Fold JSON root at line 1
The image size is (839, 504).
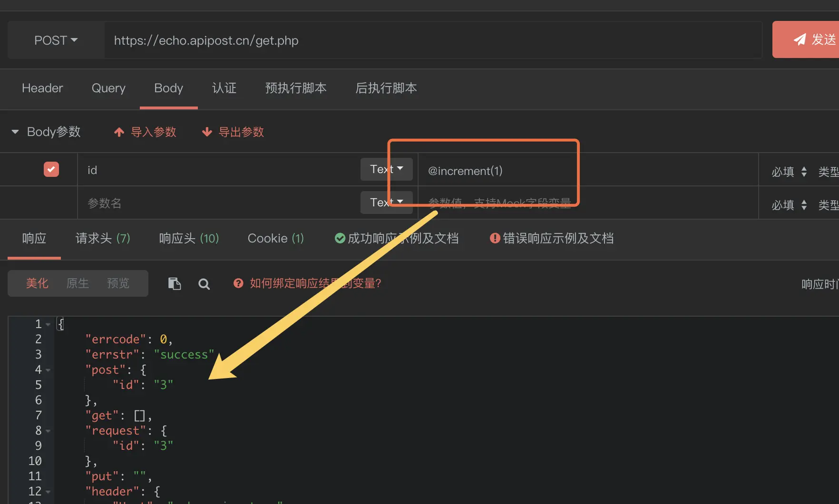coord(48,324)
